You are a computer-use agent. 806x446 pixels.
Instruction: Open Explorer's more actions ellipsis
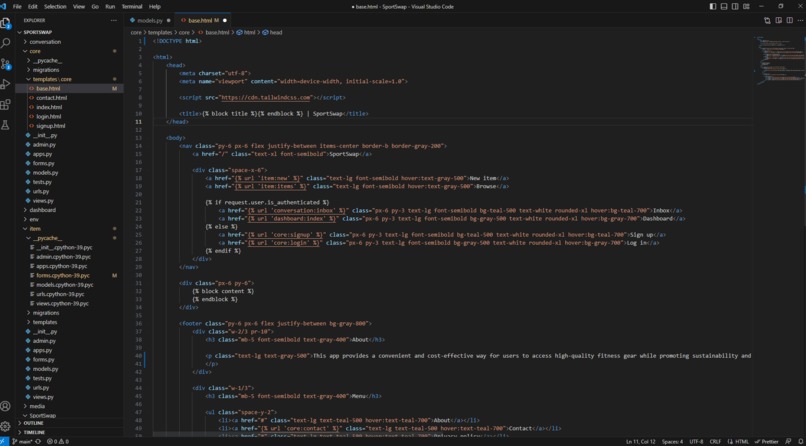click(x=114, y=21)
